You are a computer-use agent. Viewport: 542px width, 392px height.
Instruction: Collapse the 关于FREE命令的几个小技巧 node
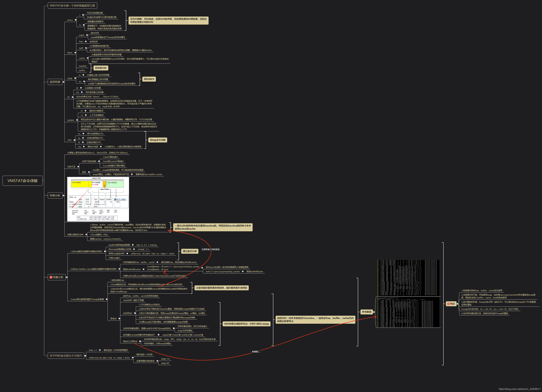point(85,356)
